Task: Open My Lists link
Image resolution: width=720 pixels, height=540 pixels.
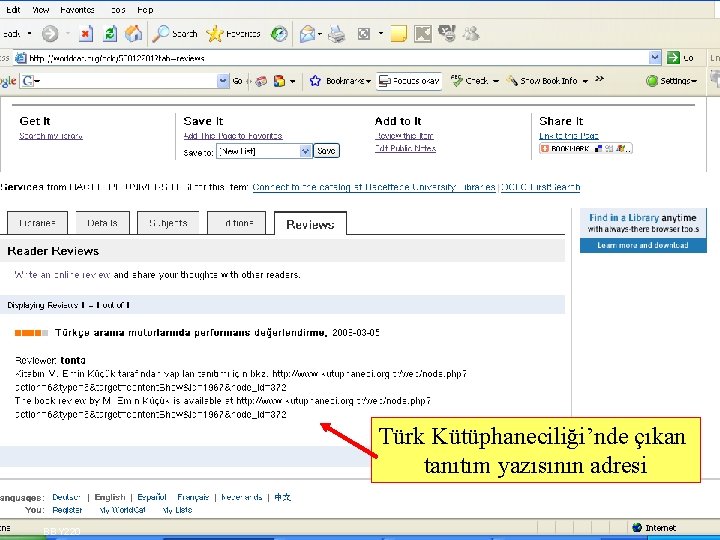Action: click(177, 510)
